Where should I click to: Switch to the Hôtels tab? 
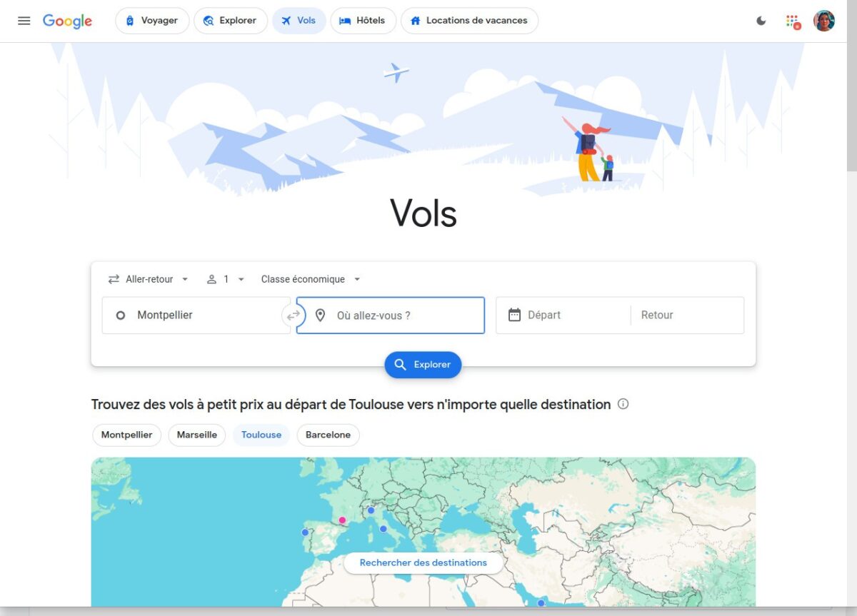(363, 21)
